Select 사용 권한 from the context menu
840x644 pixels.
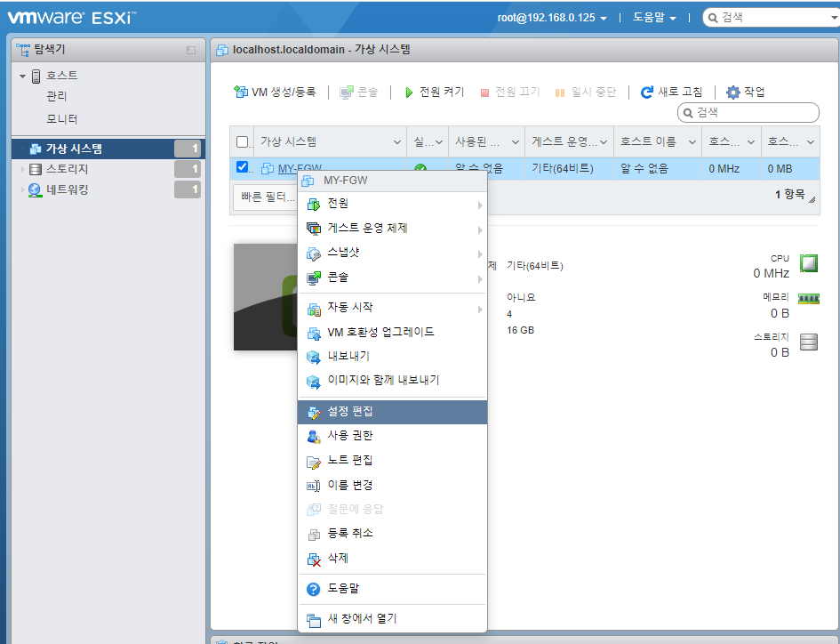pyautogui.click(x=392, y=436)
